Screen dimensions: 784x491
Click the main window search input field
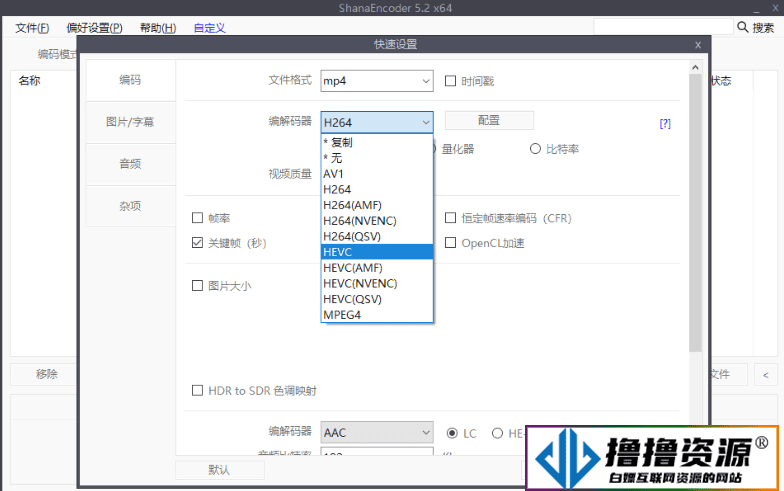(x=663, y=27)
